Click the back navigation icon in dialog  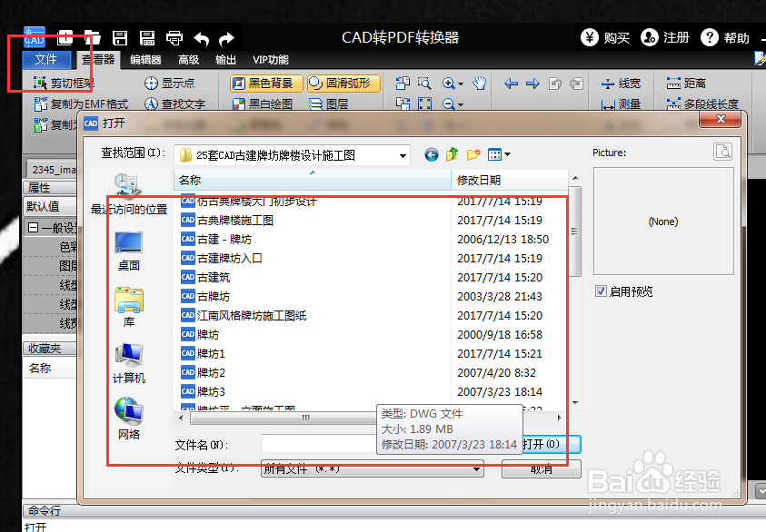(432, 155)
